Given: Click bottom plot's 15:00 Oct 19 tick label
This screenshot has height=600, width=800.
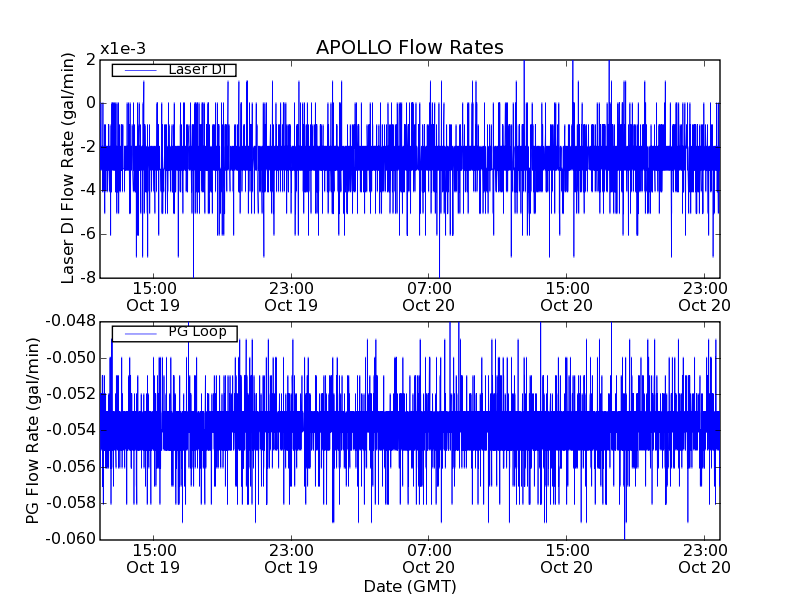Looking at the screenshot, I should 153,559.
